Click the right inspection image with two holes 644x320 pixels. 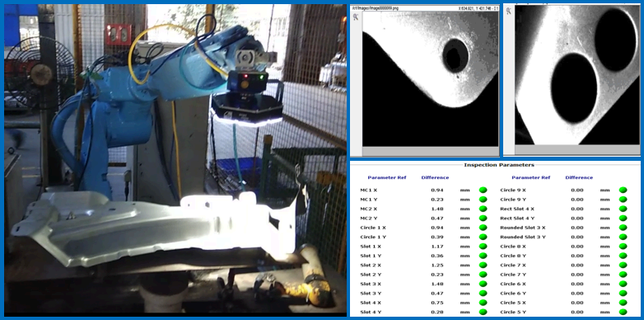(x=577, y=75)
